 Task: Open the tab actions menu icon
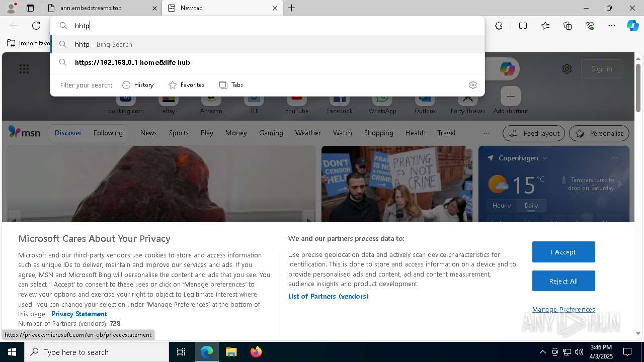[30, 8]
